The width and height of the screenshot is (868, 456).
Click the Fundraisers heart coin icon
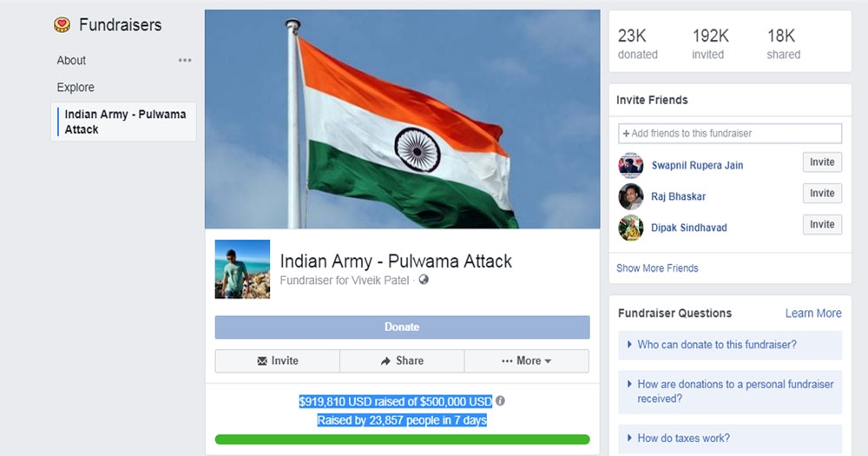click(x=62, y=25)
